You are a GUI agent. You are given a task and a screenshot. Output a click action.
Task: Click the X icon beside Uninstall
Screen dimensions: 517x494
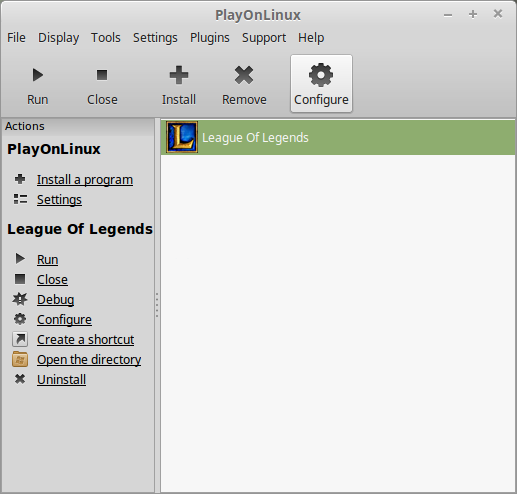click(x=20, y=379)
